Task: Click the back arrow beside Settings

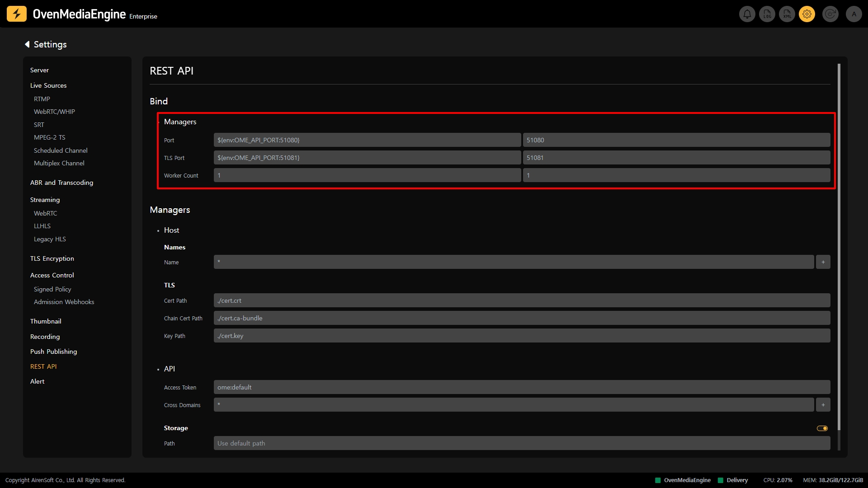Action: pos(27,44)
